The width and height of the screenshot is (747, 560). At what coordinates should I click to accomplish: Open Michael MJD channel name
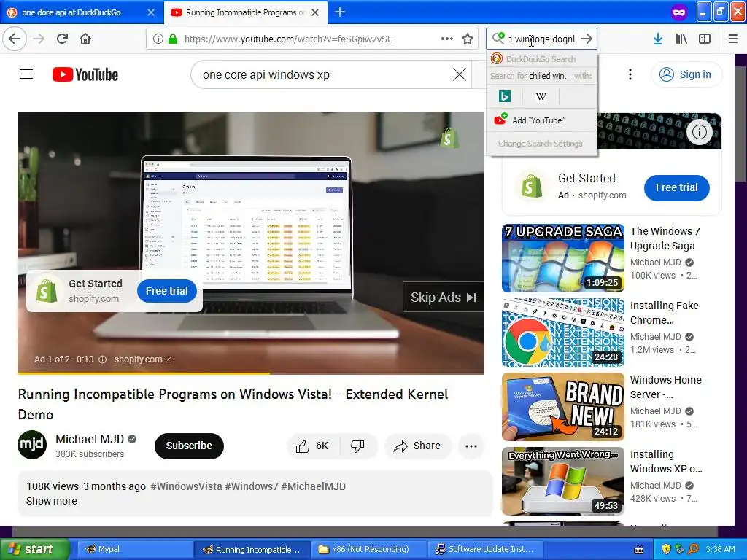(90, 439)
